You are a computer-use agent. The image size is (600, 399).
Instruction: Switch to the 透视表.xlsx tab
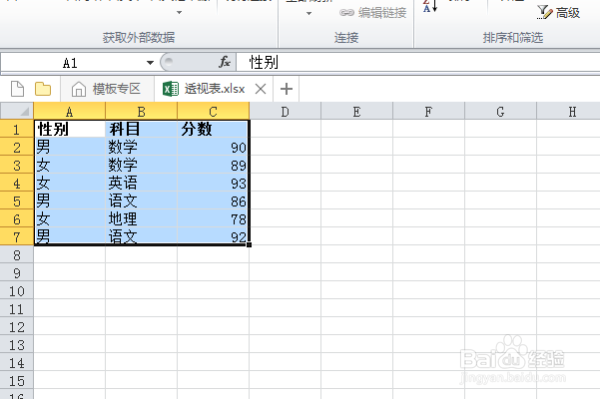point(214,89)
